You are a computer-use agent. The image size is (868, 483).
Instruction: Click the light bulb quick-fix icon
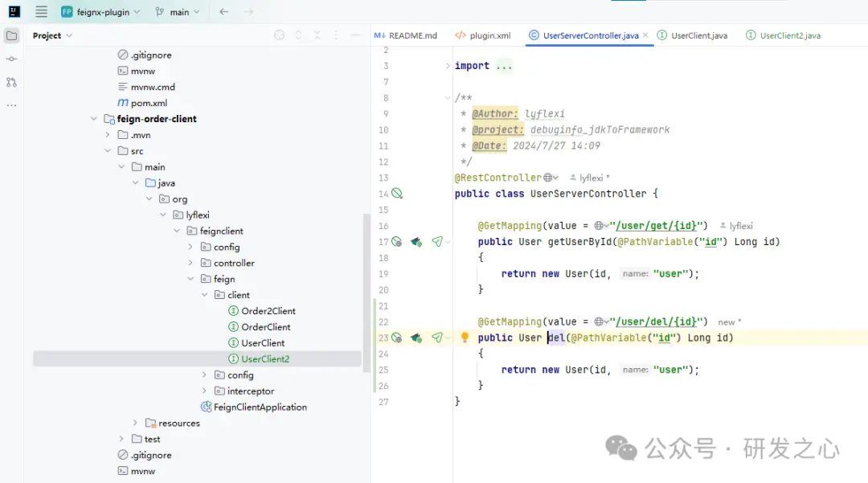click(465, 338)
